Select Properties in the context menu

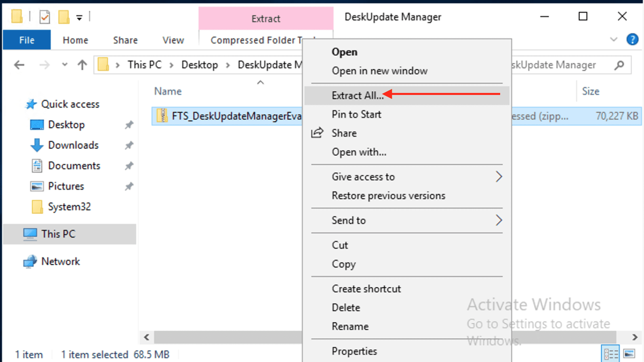[354, 351]
